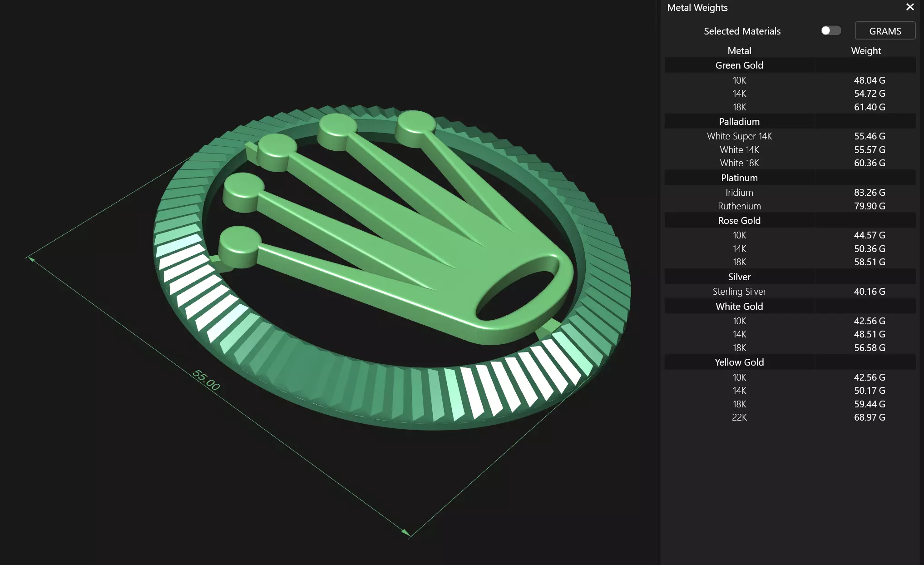
Task: Click the Weight column header
Action: (866, 51)
